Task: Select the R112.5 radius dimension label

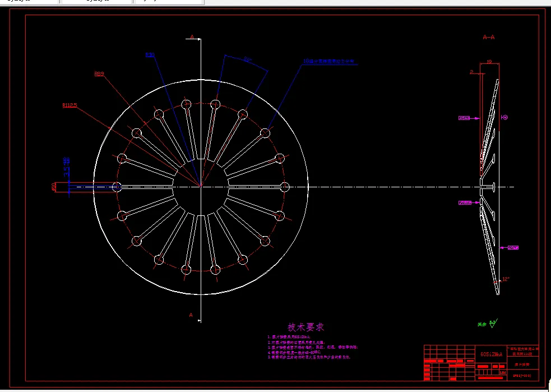Action: (x=70, y=105)
